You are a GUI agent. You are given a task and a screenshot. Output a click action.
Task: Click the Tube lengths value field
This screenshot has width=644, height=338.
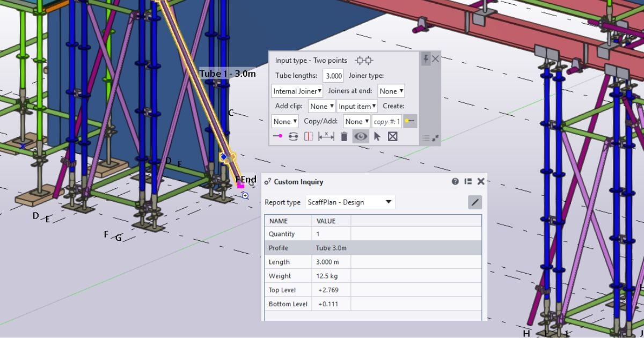click(x=333, y=76)
